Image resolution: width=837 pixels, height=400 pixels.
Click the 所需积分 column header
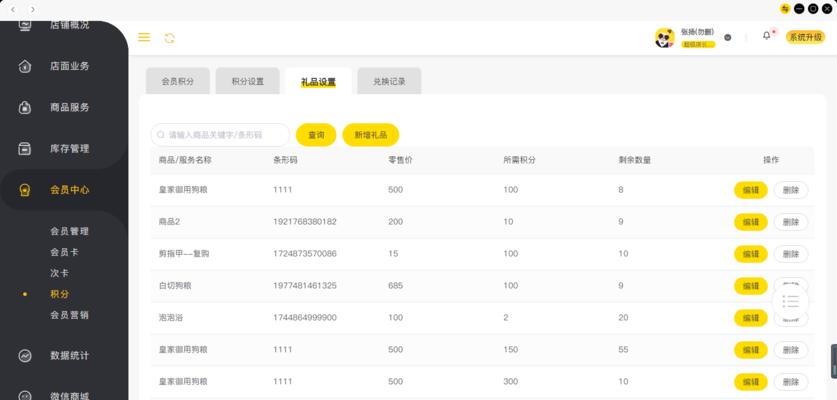(519, 160)
